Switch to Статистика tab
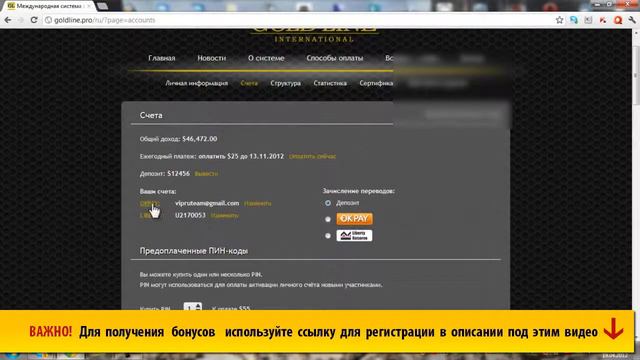Image resolution: width=640 pixels, height=360 pixels. pyautogui.click(x=330, y=83)
